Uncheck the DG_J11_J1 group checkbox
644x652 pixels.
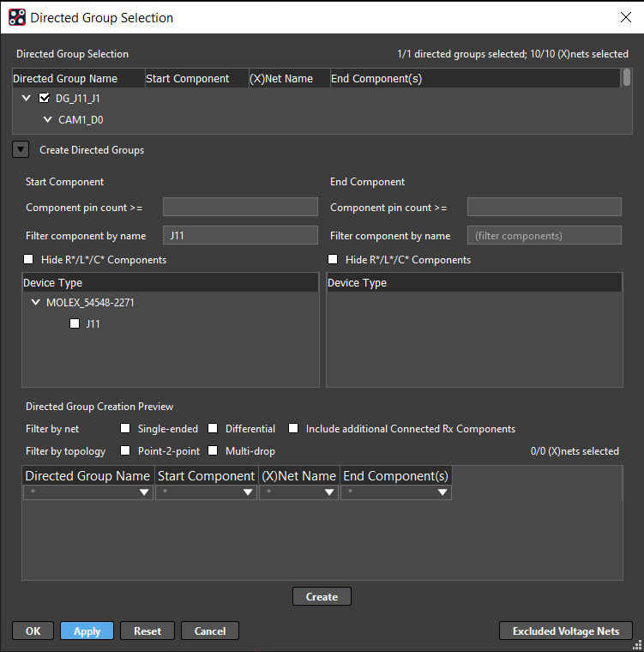point(45,98)
